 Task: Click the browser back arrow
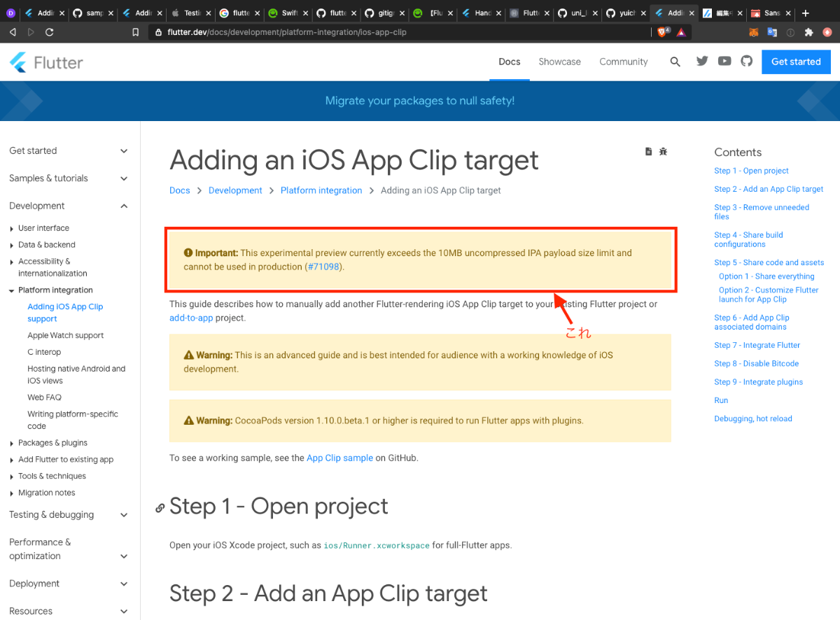point(13,32)
